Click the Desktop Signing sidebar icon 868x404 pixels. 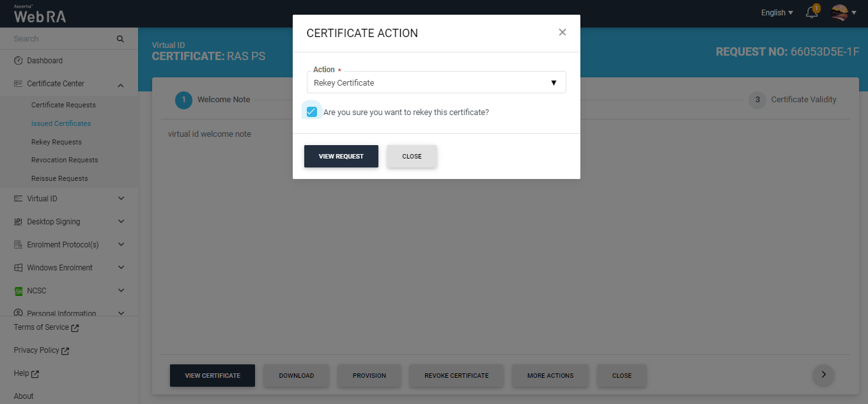point(18,222)
